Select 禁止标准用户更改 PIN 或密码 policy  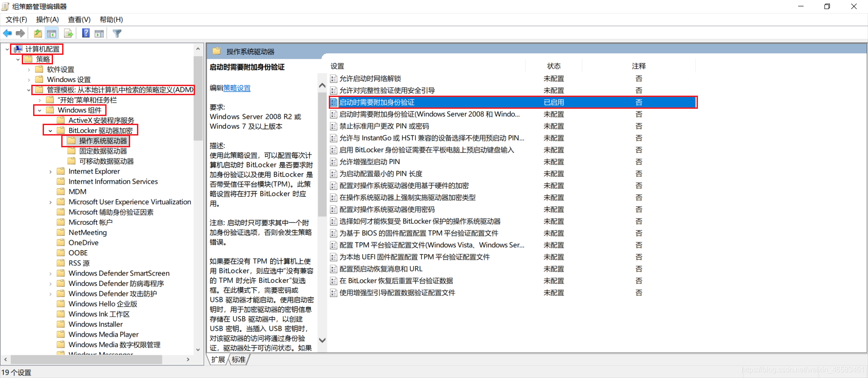pos(384,126)
